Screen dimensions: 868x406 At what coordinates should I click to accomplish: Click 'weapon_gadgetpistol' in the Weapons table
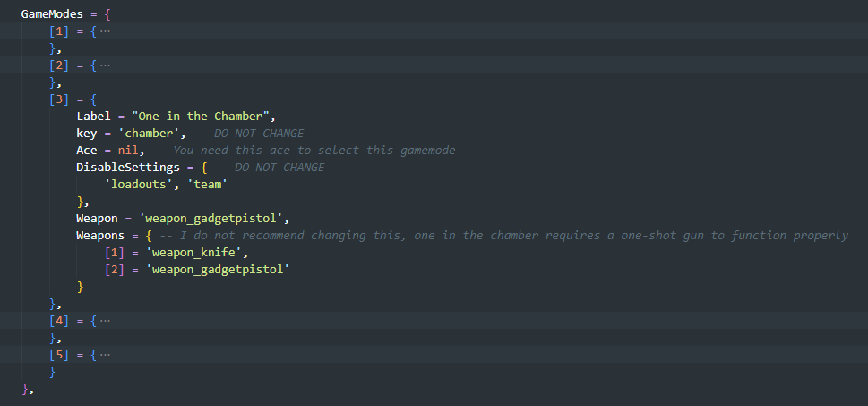tap(218, 270)
